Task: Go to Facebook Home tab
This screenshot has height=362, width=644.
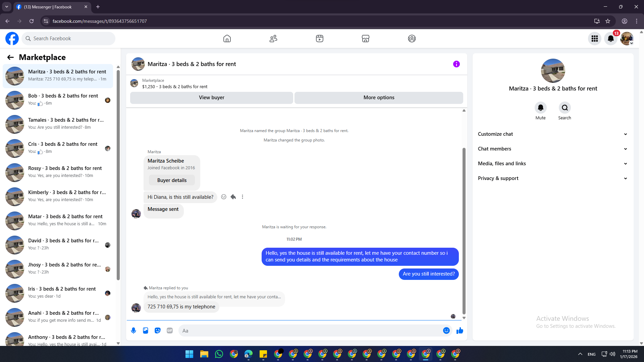Action: pos(227,39)
